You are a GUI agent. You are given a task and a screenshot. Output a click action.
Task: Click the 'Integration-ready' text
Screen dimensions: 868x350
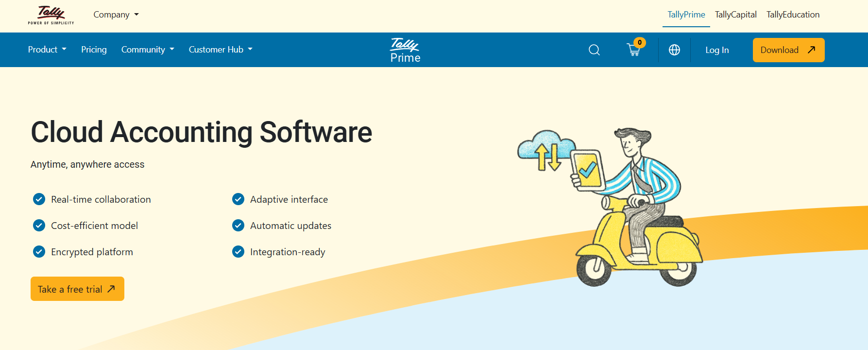click(x=288, y=252)
